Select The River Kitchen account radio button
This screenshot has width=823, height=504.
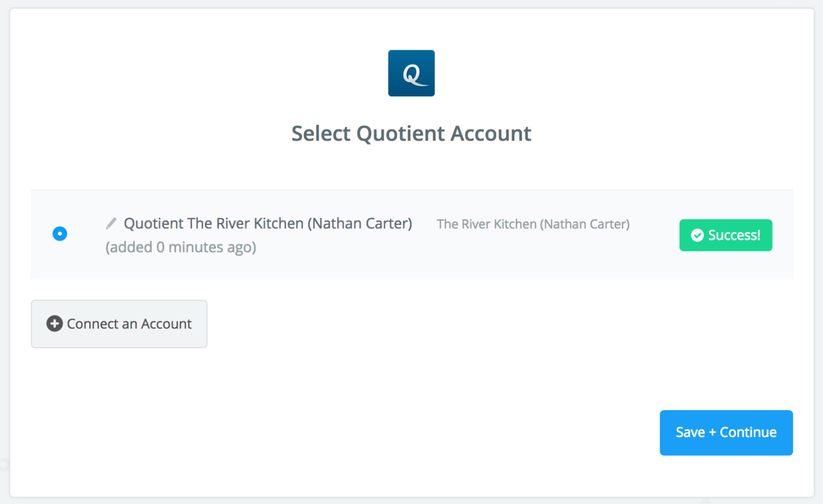click(60, 234)
